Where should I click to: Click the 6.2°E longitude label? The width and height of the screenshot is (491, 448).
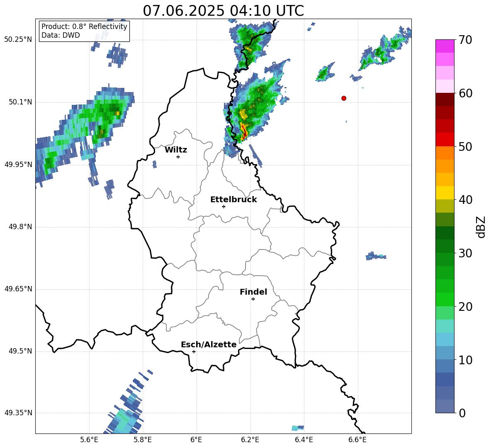[x=250, y=440]
